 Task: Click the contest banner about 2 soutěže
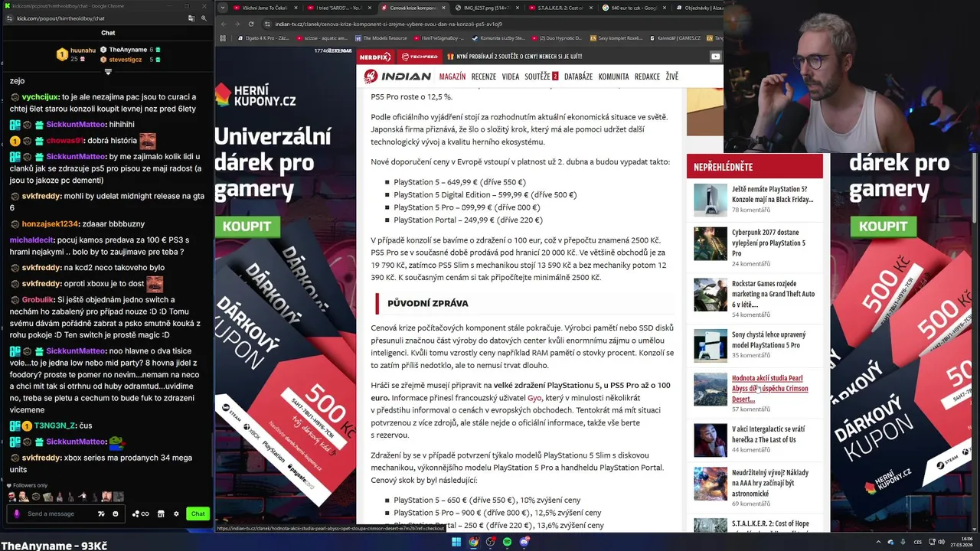514,57
